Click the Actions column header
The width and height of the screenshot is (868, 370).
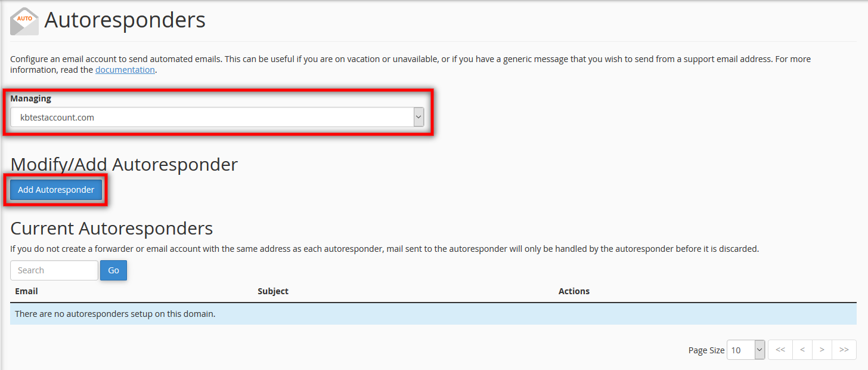tap(573, 291)
